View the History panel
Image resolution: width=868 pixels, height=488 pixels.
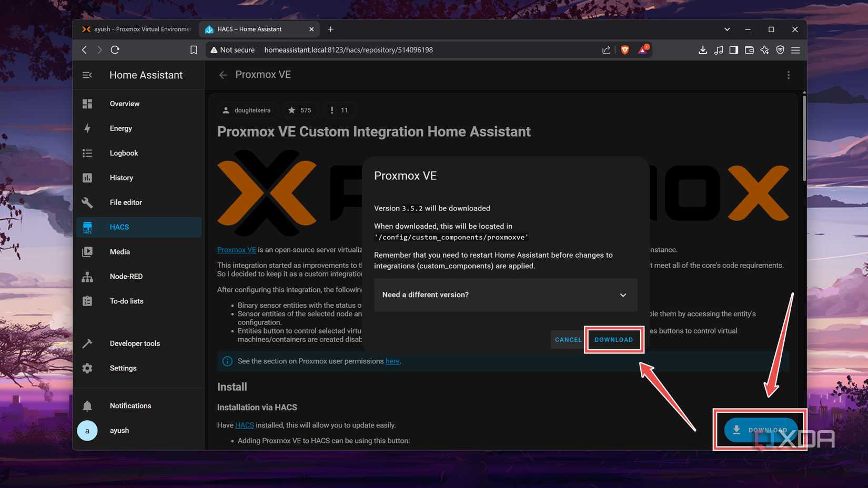point(122,177)
